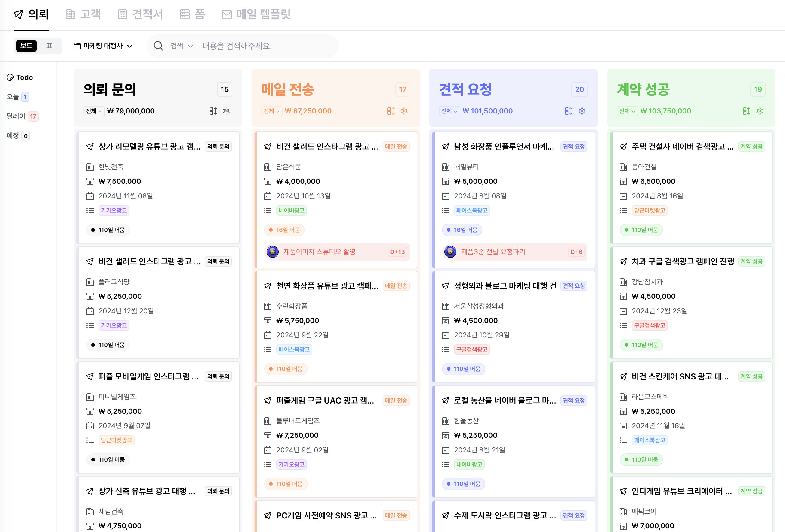Screen dimensions: 785x532
Task: Click the search magnifier icon
Action: click(158, 46)
